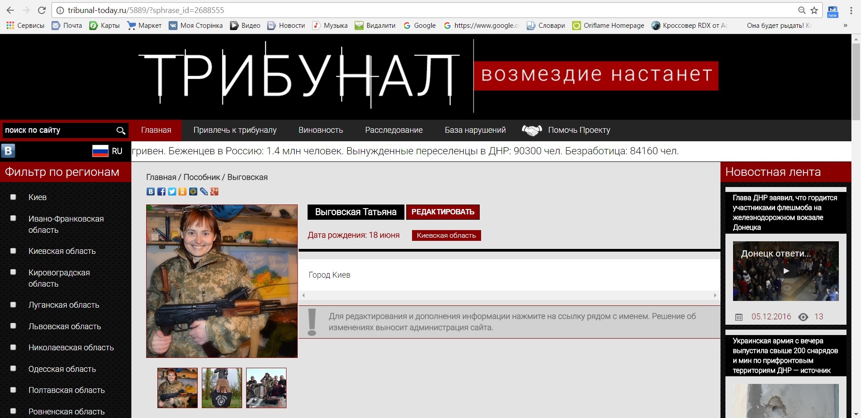The image size is (868, 418).
Task: Open the Расследование menu item
Action: [x=394, y=130]
